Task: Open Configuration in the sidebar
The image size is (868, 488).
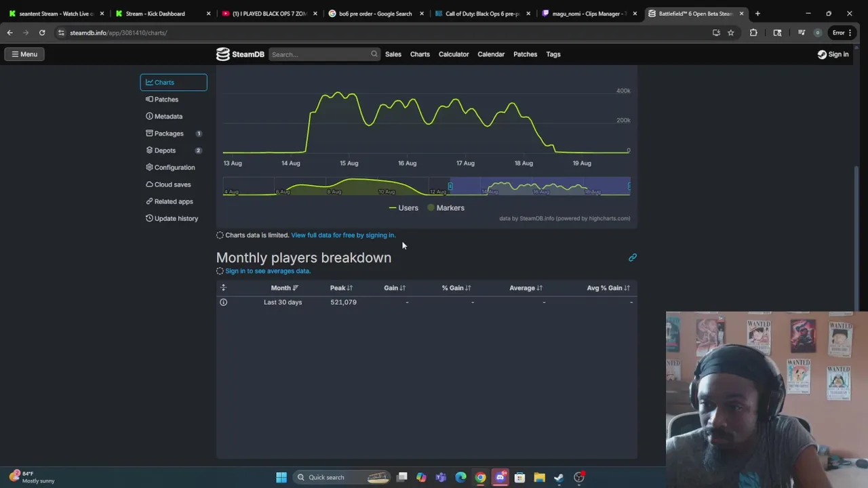Action: 173,167
